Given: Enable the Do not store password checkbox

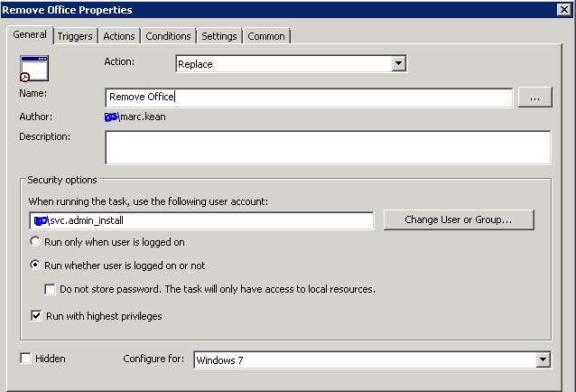Looking at the screenshot, I should [51, 289].
